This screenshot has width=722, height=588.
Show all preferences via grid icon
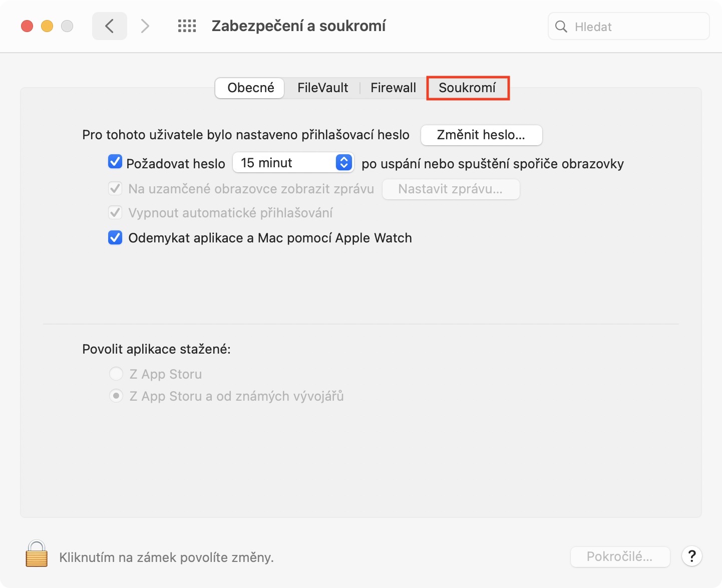[187, 26]
